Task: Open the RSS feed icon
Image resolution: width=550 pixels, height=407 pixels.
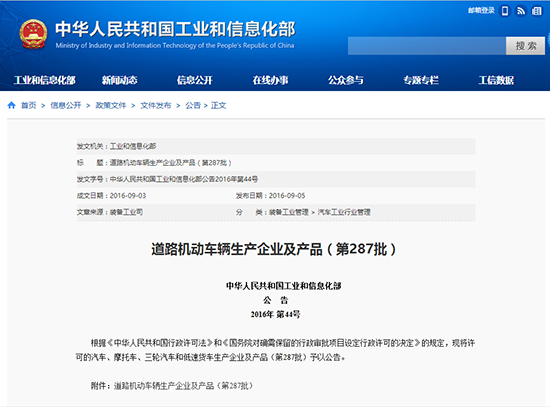Action: (521, 11)
